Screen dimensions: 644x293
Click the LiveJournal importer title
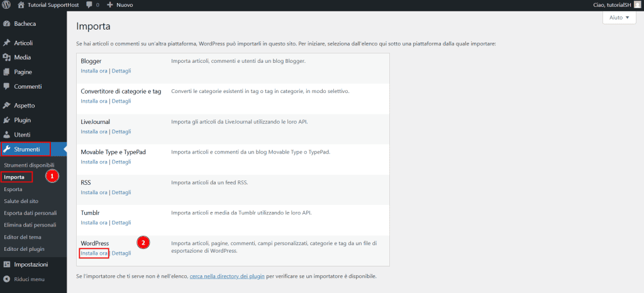[x=96, y=122]
